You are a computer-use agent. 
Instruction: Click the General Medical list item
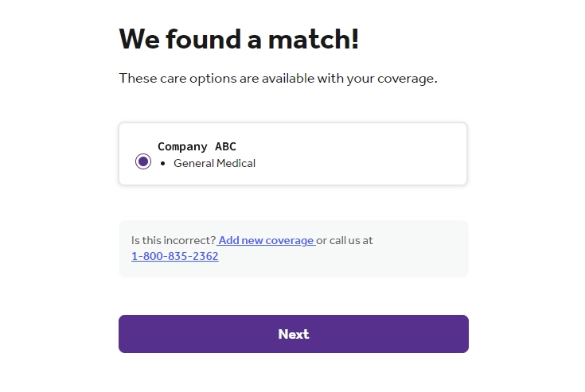(214, 163)
